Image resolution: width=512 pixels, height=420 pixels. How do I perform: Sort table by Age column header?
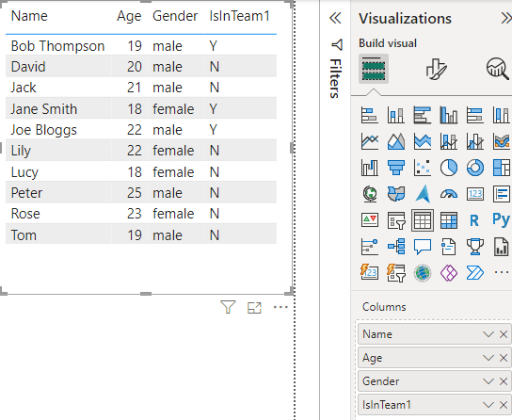click(x=129, y=16)
